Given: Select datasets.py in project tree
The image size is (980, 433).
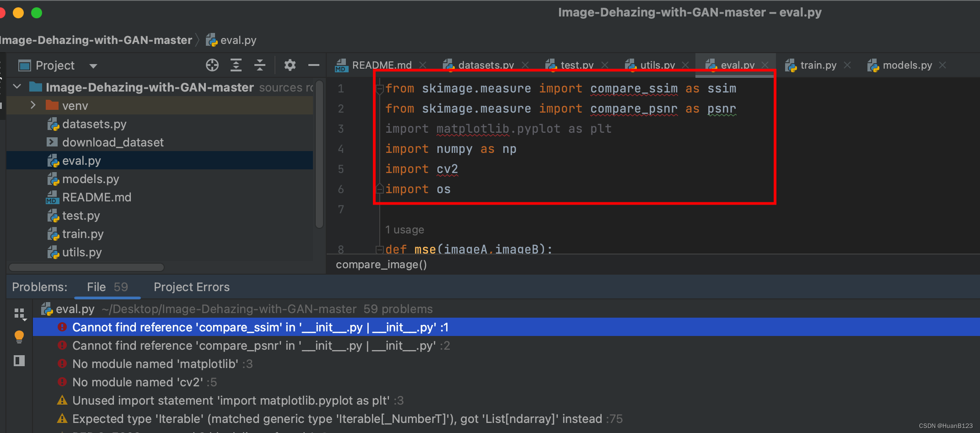Looking at the screenshot, I should 87,124.
